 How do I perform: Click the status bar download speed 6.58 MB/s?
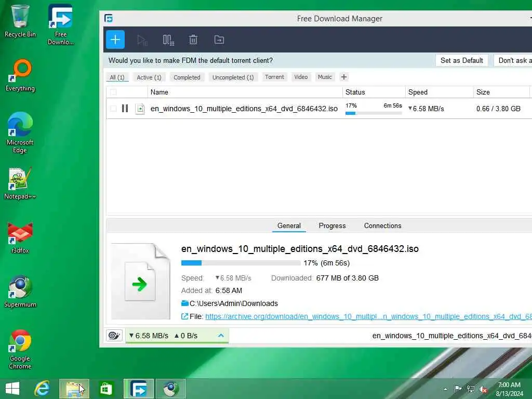(x=149, y=336)
